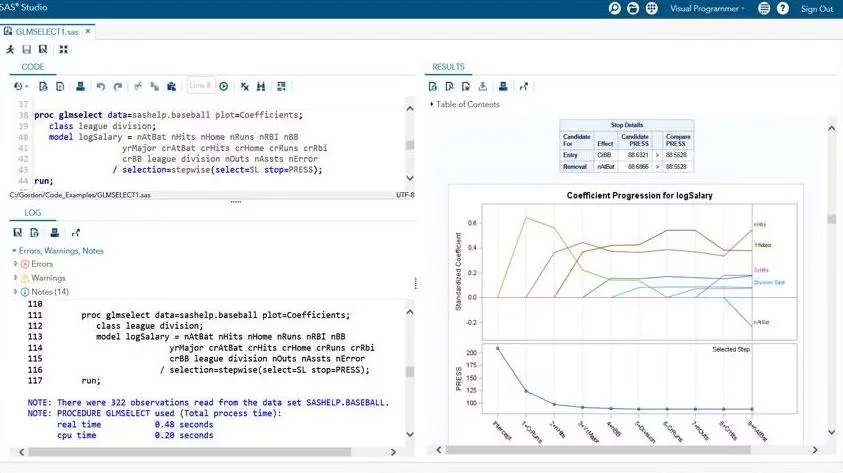Download results with the download arrow icon
The image size is (843, 473).
point(483,86)
